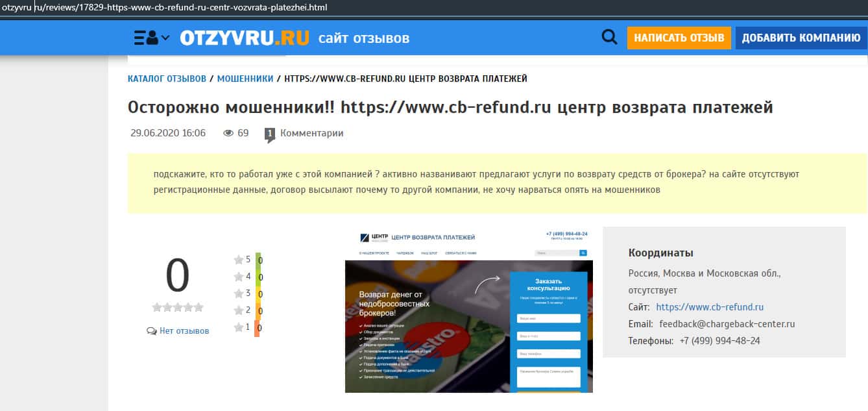This screenshot has width=868, height=411.
Task: Click the page title about cb-refund.ru
Action: (x=450, y=107)
